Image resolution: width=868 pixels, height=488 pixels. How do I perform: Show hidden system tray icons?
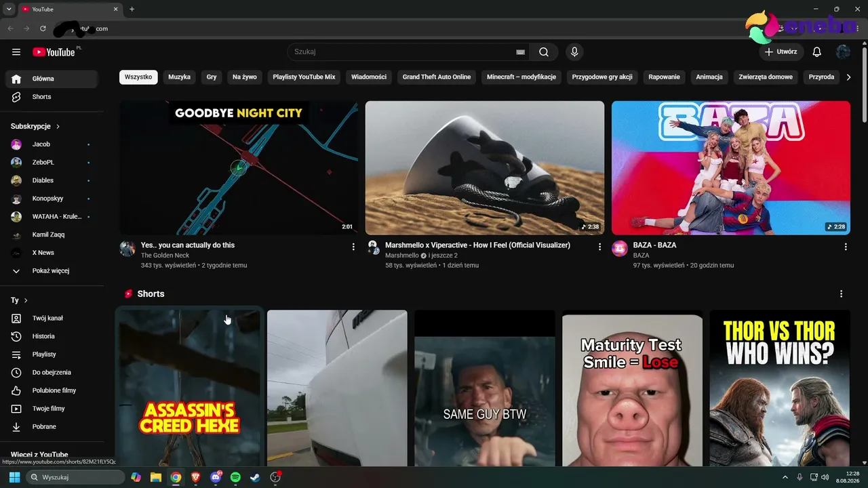785,477
